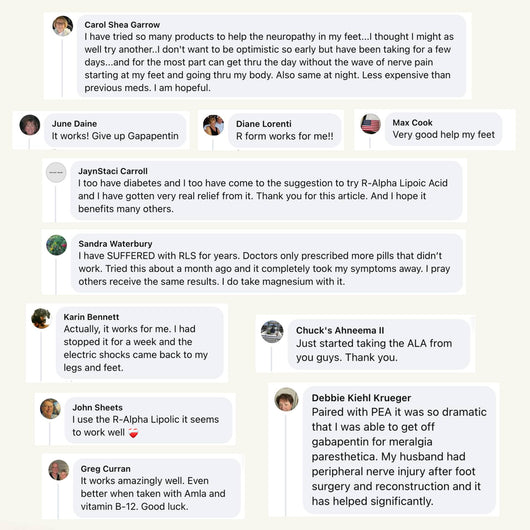Click the June Daine name link
530x530 pixels.
74,124
